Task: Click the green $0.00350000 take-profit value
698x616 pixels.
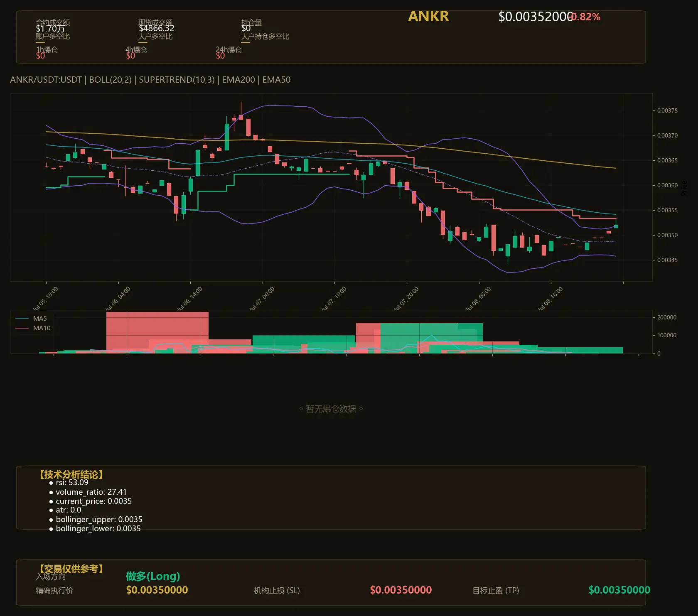Action: (619, 590)
